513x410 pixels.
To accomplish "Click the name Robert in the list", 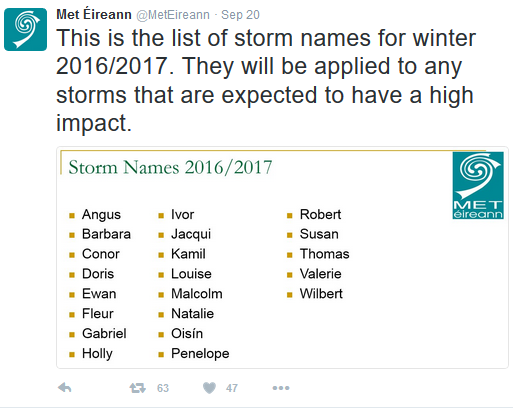I will 320,214.
